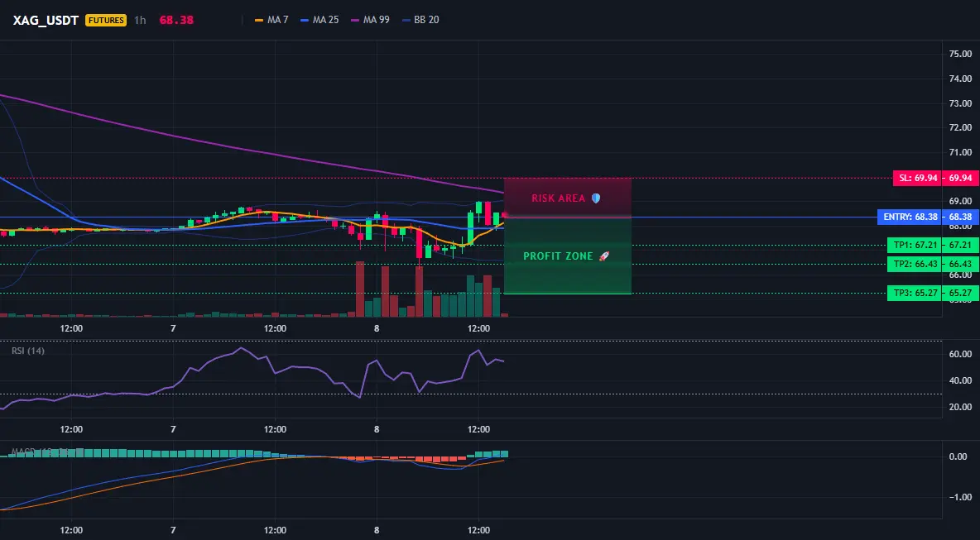The image size is (980, 540).
Task: Click 40.00 on the RSI axis
Action: click(x=960, y=380)
